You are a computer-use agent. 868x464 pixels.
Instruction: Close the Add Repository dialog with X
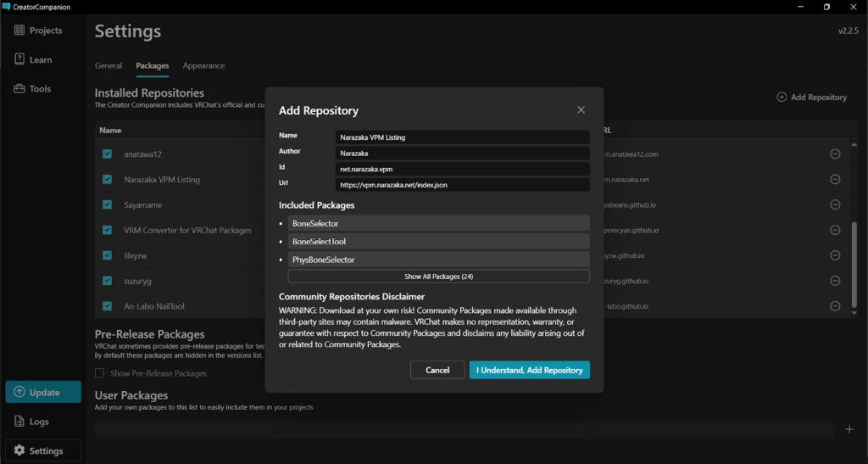(581, 109)
